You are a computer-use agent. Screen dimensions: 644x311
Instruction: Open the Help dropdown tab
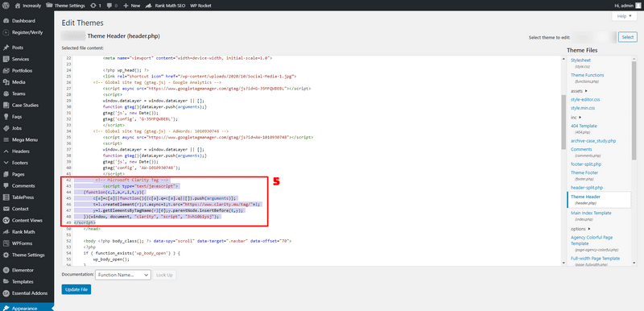[624, 16]
